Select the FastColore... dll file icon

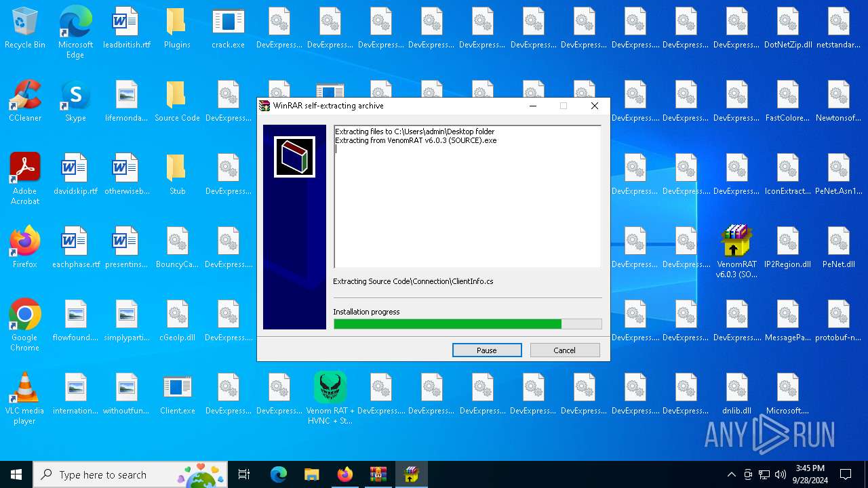(787, 101)
